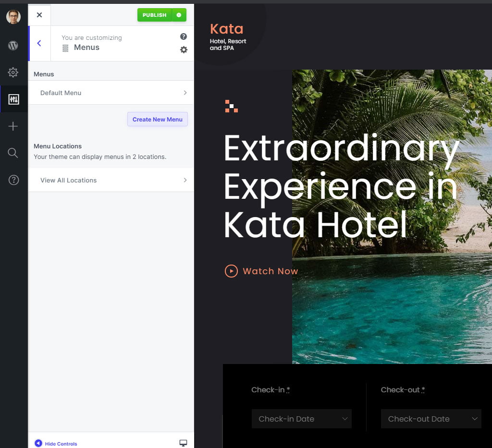Open the help circle icon in the sidebar
This screenshot has width=492, height=448.
13,180
